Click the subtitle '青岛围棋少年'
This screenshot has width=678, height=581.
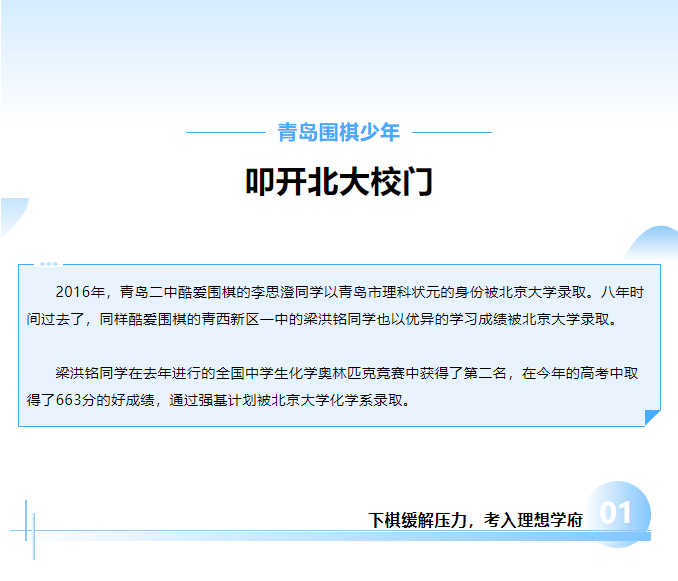pyautogui.click(x=339, y=132)
